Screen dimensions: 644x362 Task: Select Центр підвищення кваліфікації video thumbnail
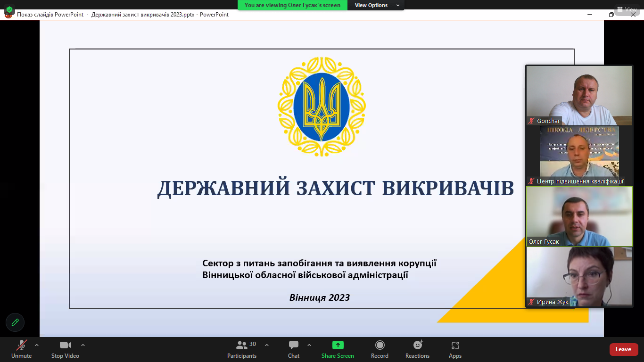pos(579,156)
